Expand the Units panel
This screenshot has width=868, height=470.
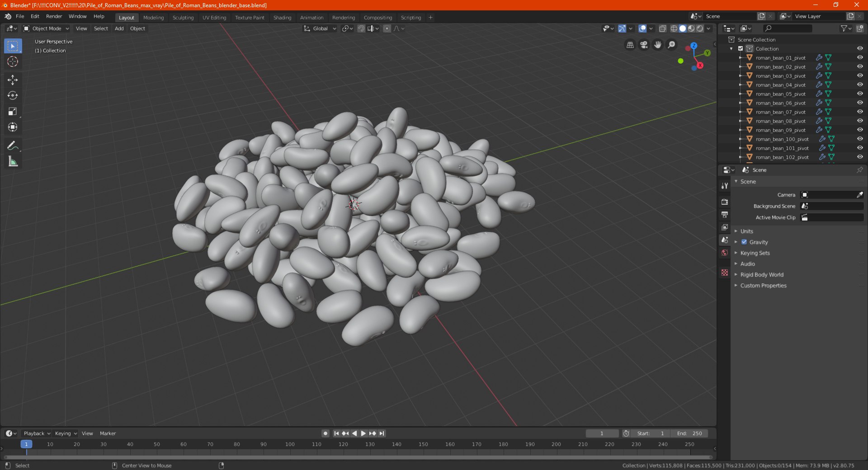746,231
